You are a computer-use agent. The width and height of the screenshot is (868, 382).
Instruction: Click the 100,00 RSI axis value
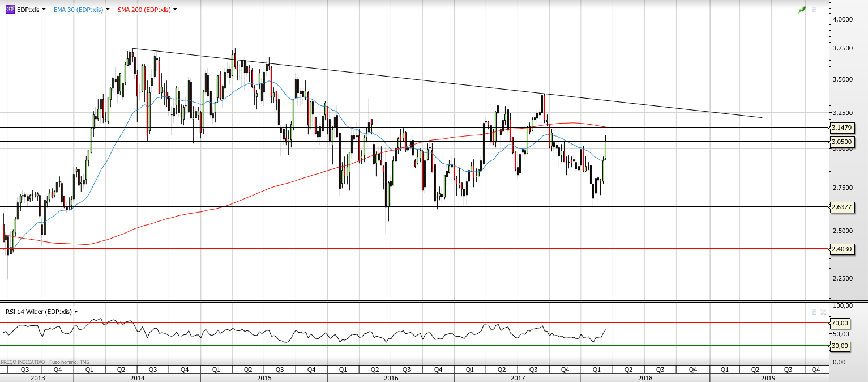(x=843, y=305)
